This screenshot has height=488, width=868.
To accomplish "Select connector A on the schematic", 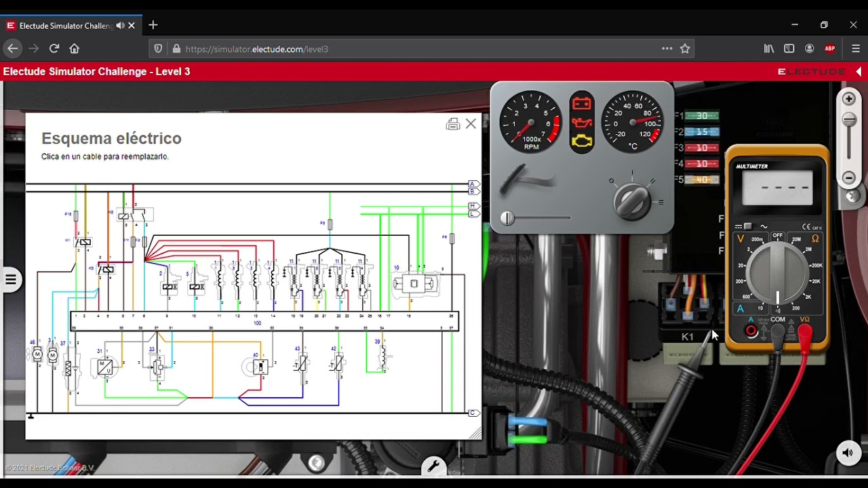I will click(474, 184).
